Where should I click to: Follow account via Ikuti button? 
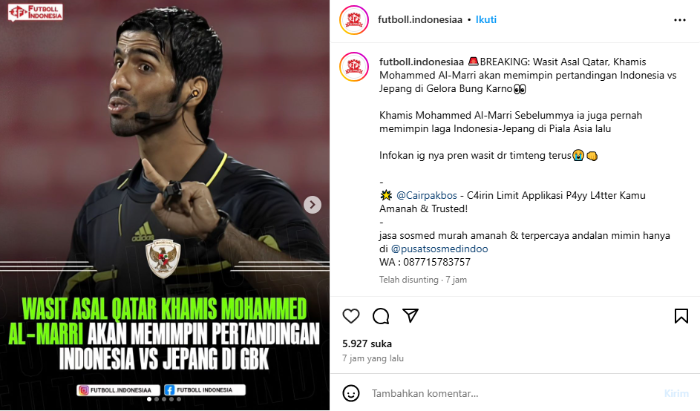486,20
